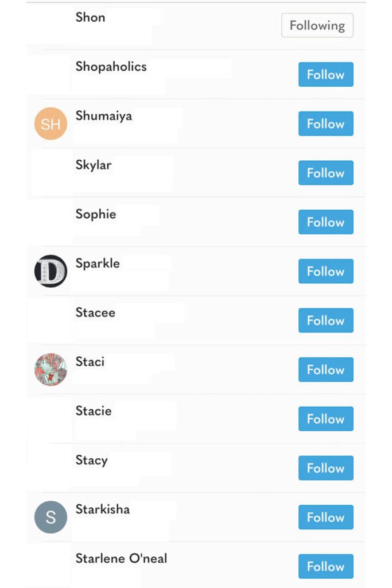This screenshot has height=588, width=392.
Task: Select the Skylar list entry name
Action: coord(94,165)
